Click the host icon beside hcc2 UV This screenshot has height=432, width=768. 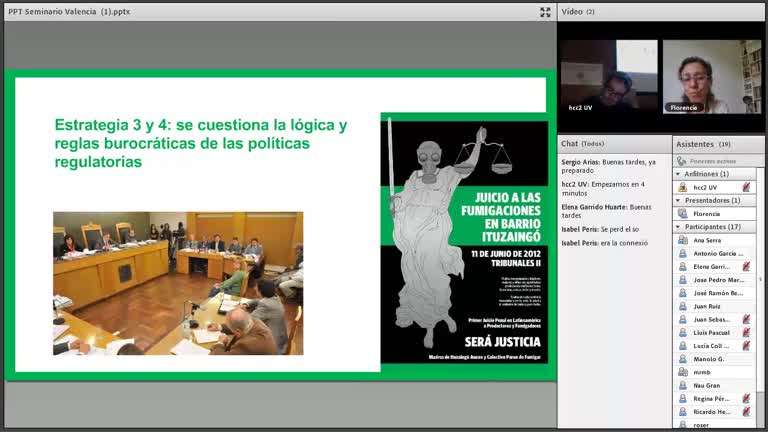point(683,187)
